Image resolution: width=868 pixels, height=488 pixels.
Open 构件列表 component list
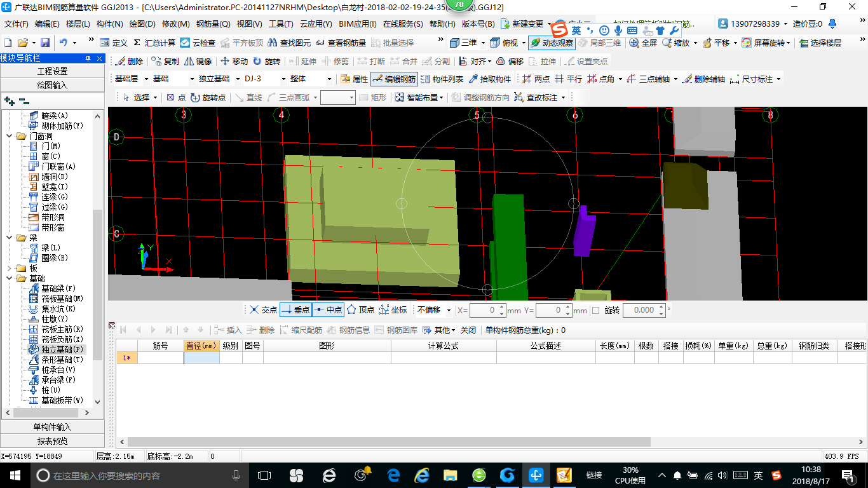(x=442, y=79)
